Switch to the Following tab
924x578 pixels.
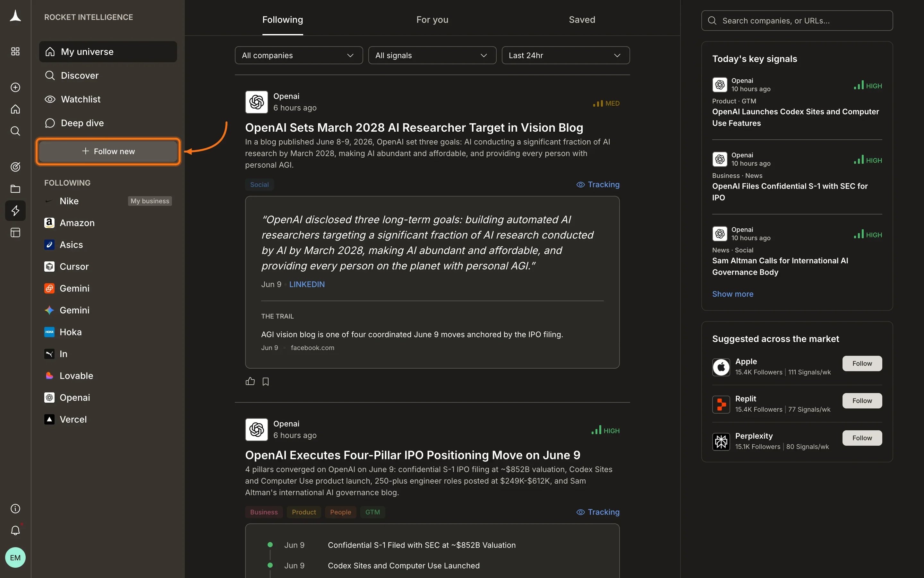(x=283, y=20)
